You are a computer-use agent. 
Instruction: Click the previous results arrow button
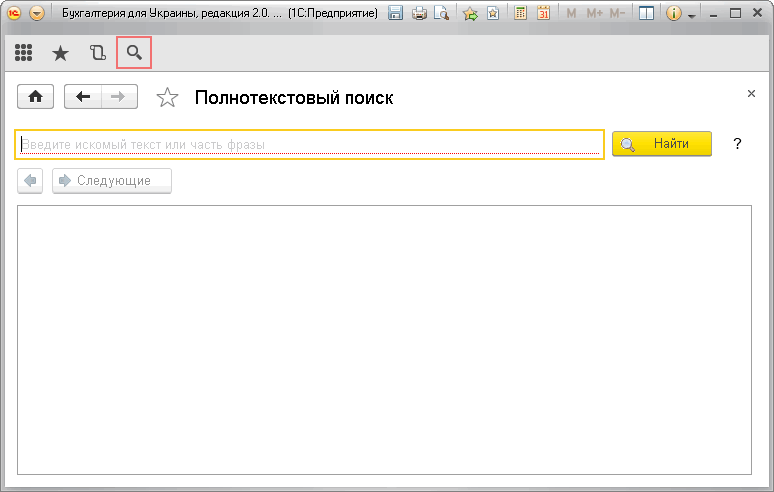point(31,181)
